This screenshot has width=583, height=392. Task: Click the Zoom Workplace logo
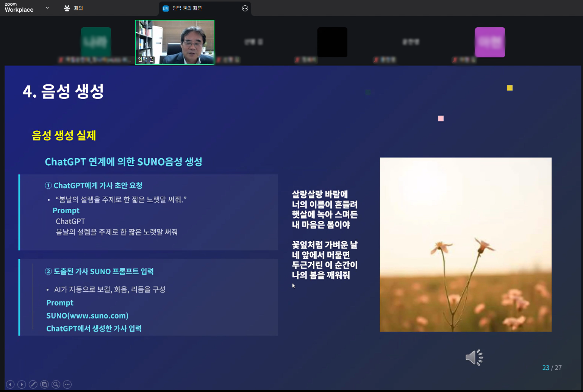tap(19, 8)
